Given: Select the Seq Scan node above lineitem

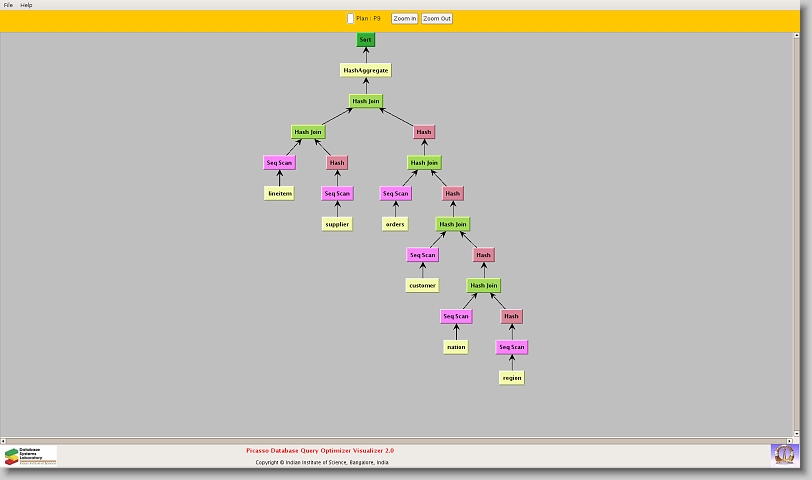Looking at the screenshot, I should 280,162.
